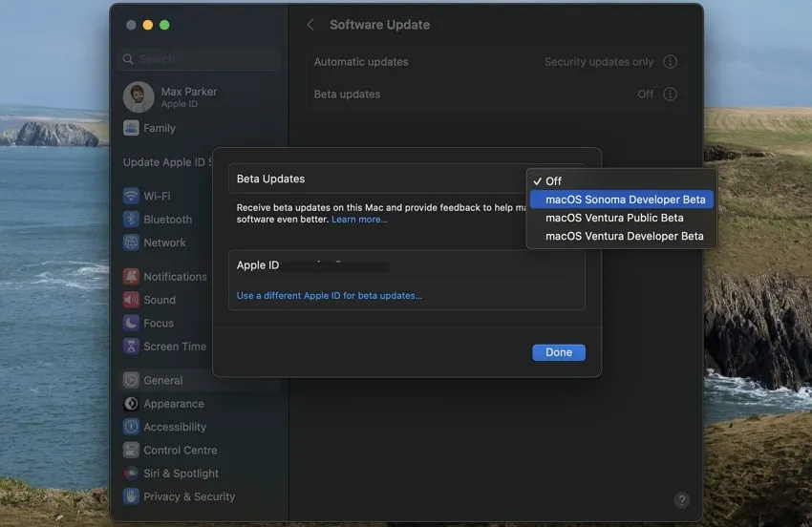The image size is (812, 527).
Task: Click info icon beside Automatic updates
Action: (670, 62)
